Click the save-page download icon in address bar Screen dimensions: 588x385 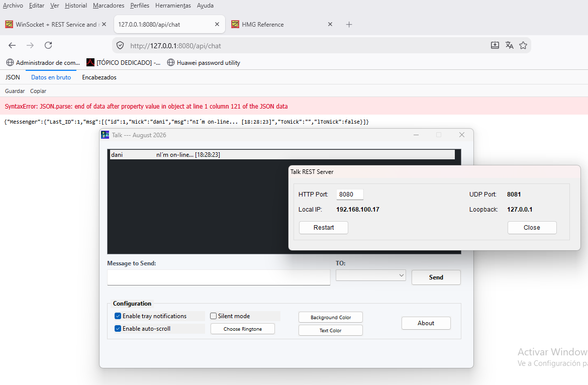coord(495,45)
